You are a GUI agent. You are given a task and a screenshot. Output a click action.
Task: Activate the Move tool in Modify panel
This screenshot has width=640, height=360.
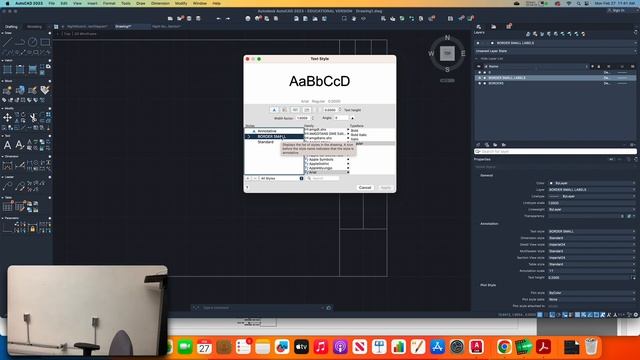pyautogui.click(x=7, y=118)
